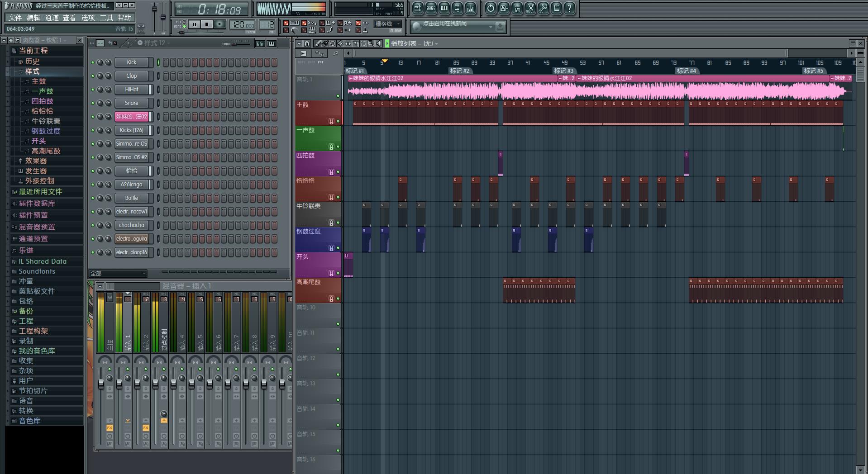The width and height of the screenshot is (868, 474).
Task: Mute the Bottle channel green LED
Action: pyautogui.click(x=93, y=198)
